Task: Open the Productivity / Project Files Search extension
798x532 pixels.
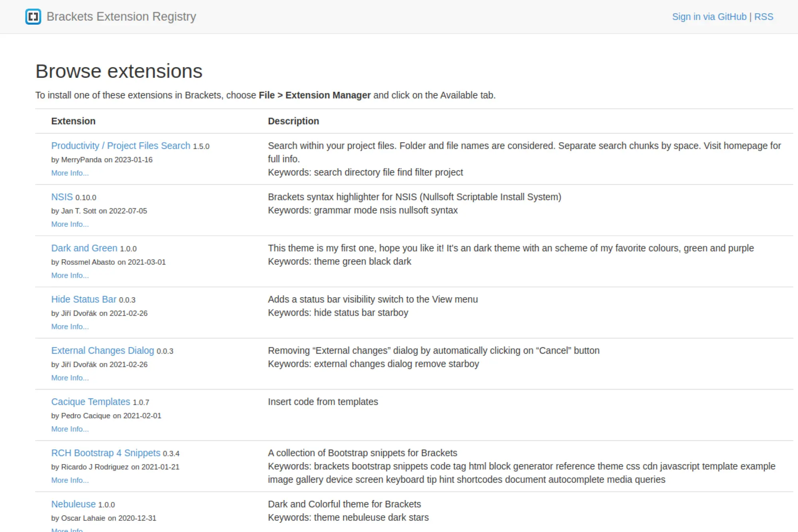Action: (x=120, y=145)
